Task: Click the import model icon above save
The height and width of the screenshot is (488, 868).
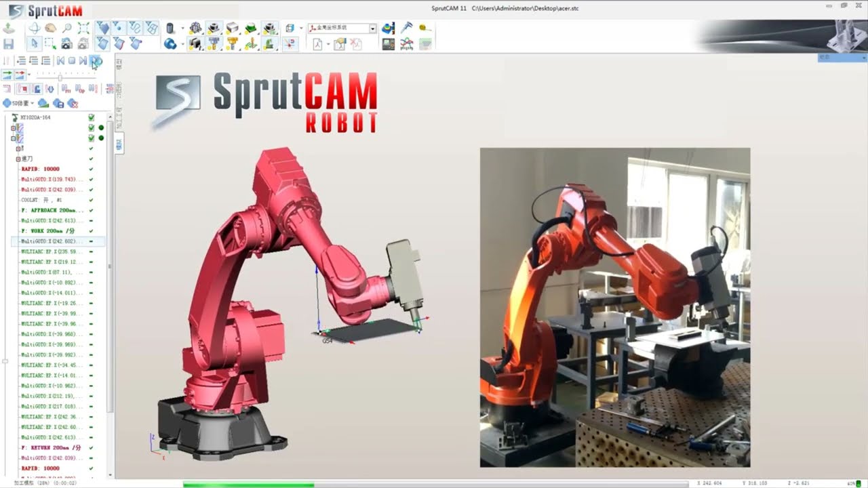Action: pyautogui.click(x=8, y=28)
